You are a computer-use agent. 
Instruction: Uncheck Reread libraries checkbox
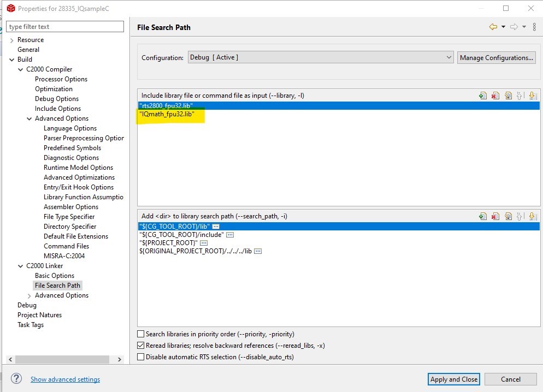[140, 345]
